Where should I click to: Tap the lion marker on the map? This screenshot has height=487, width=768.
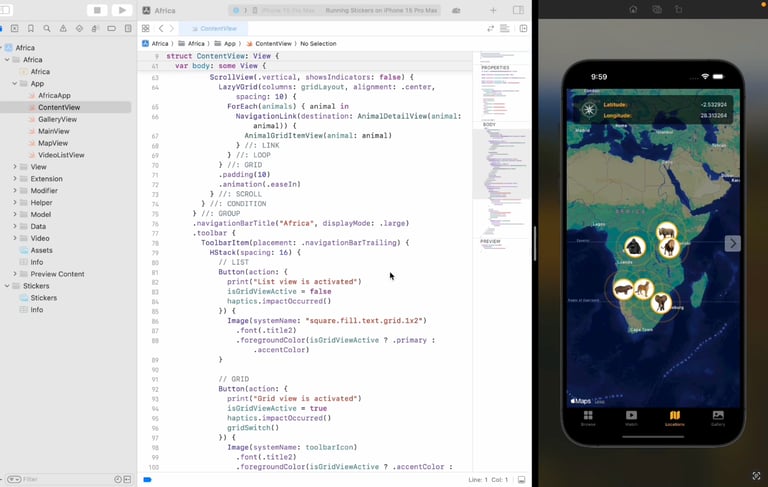tap(669, 248)
